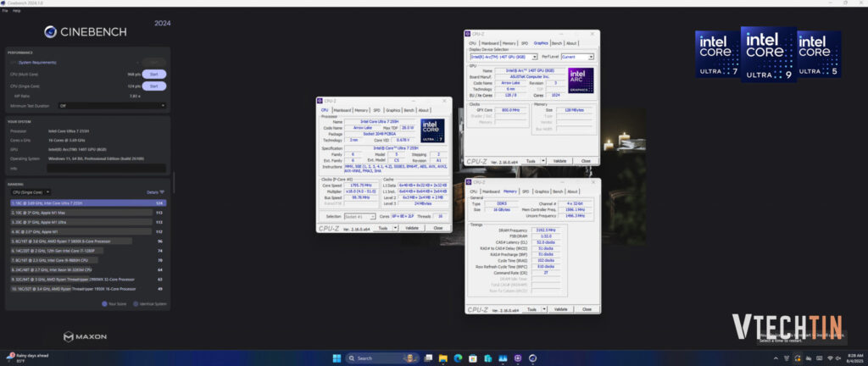Click the CPU-Z Memory window title icon
The image size is (868, 366).
pyautogui.click(x=470, y=182)
